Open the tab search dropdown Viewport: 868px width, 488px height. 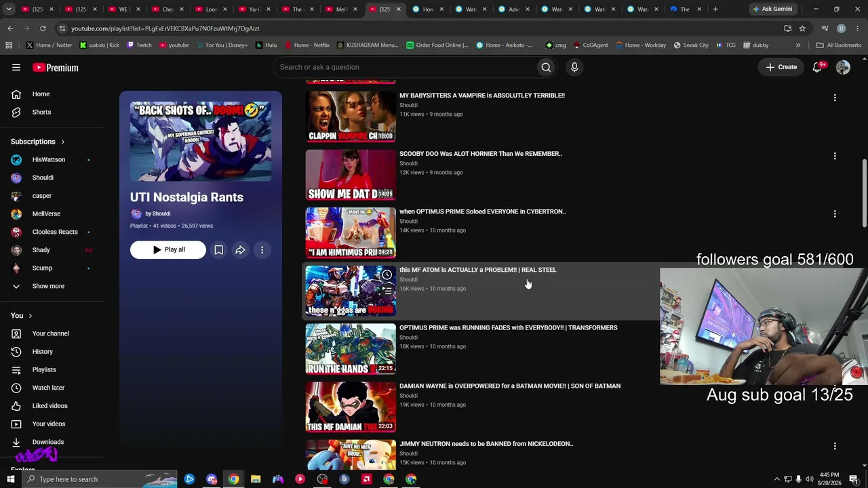coord(9,9)
